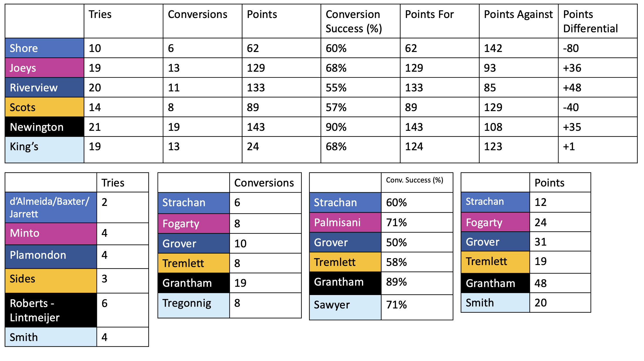Select the Shore team row label
The image size is (644, 361).
pyautogui.click(x=45, y=48)
